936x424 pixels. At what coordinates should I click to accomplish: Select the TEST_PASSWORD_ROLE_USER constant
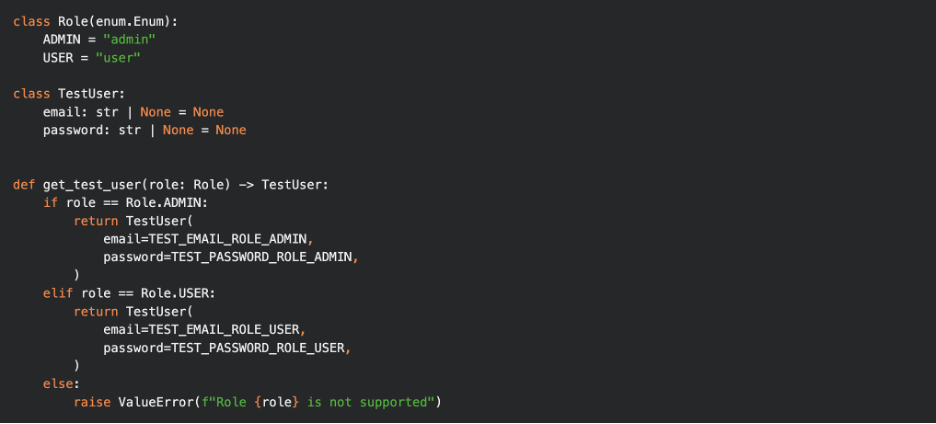coord(248,348)
